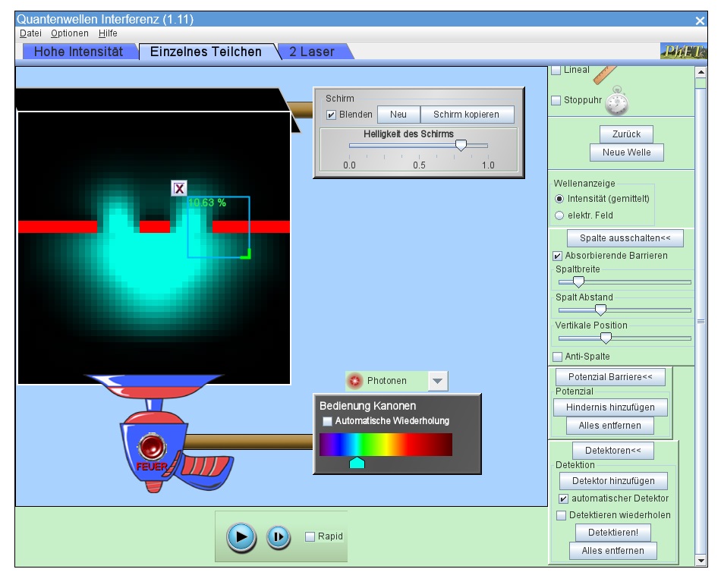Open the Hilfe menu

[108, 33]
